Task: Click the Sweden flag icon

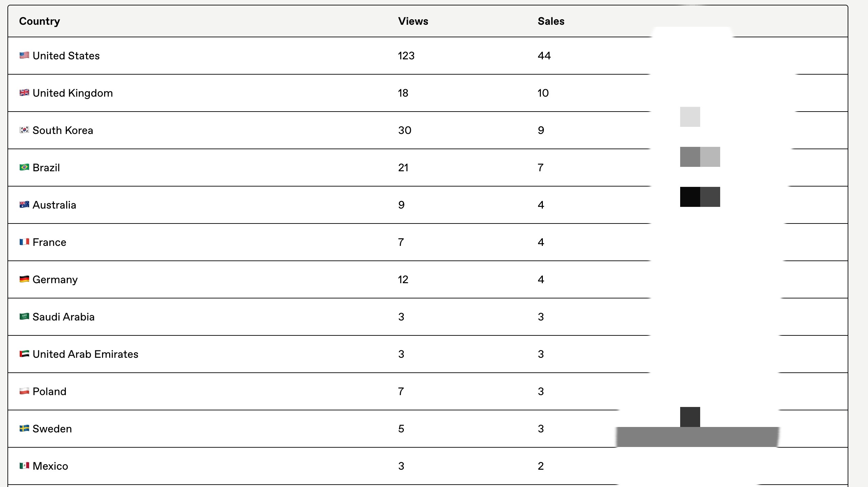Action: click(x=24, y=428)
